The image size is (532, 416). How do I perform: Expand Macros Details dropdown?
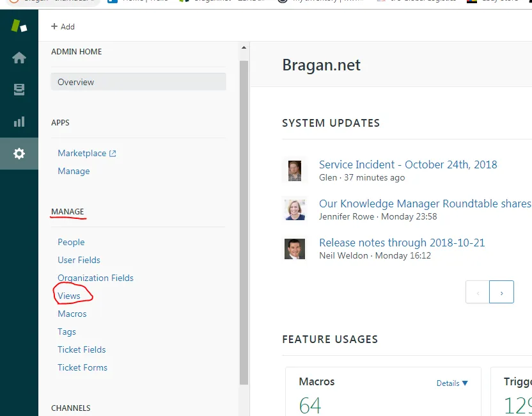pyautogui.click(x=452, y=383)
